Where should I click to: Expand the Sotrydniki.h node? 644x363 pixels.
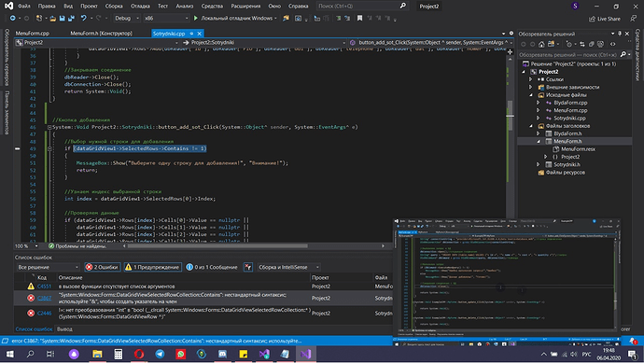(539, 164)
